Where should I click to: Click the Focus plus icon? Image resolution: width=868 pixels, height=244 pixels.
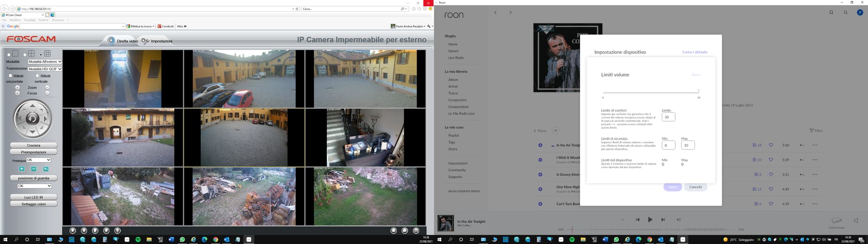pos(18,93)
